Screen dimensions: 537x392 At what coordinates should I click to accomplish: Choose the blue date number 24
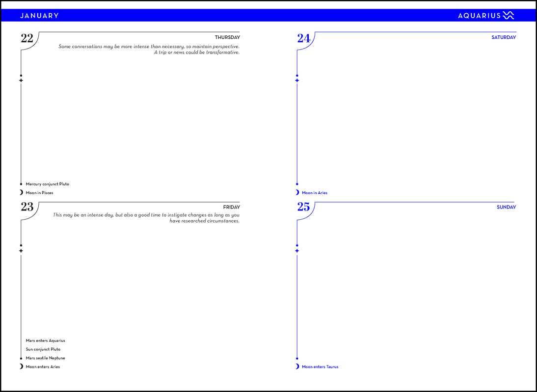303,39
